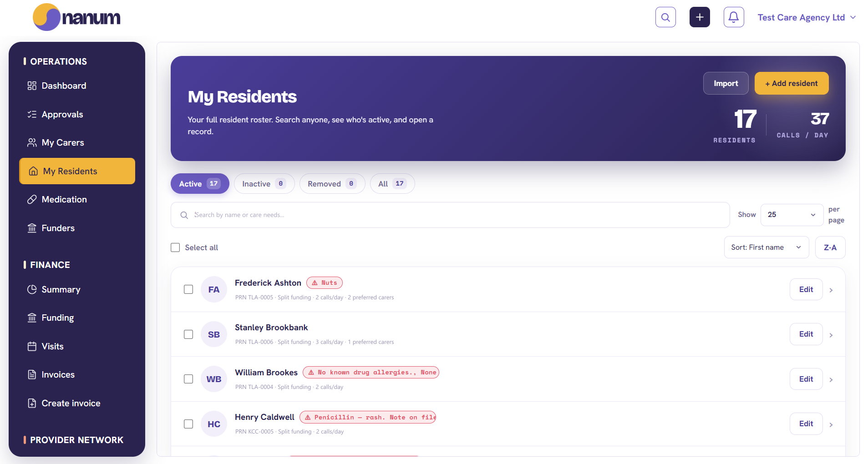Screen dimensions: 868x464
Task: Click the PROVIDER NETWORK section header
Action: 76,440
